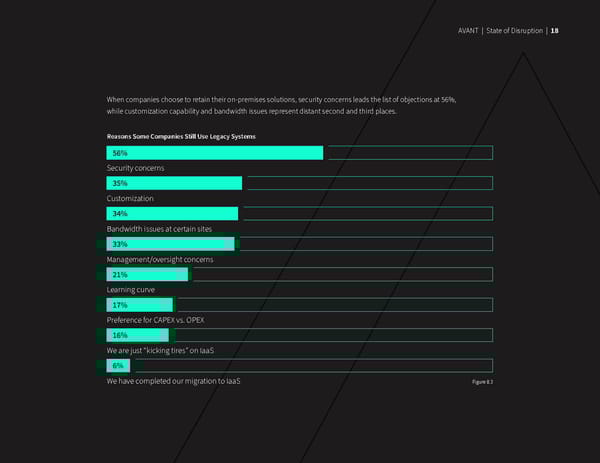
Task: Click 'We have completed our migration' label
Action: pyautogui.click(x=173, y=382)
